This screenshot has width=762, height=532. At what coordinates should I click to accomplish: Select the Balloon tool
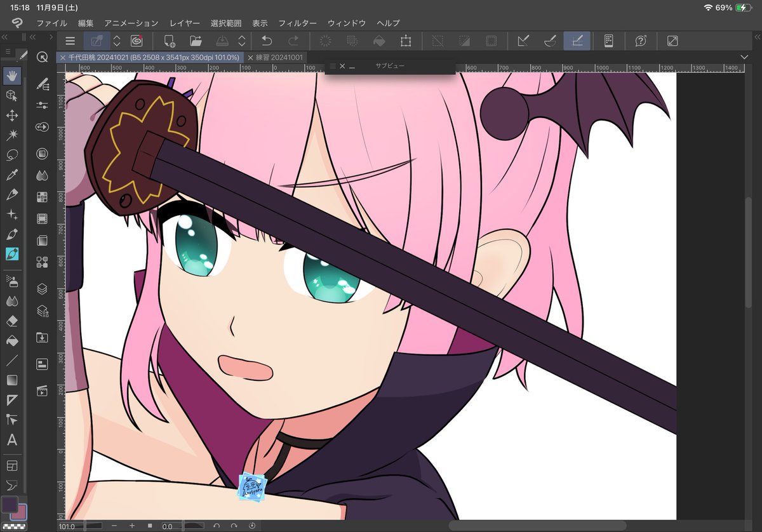click(x=11, y=486)
